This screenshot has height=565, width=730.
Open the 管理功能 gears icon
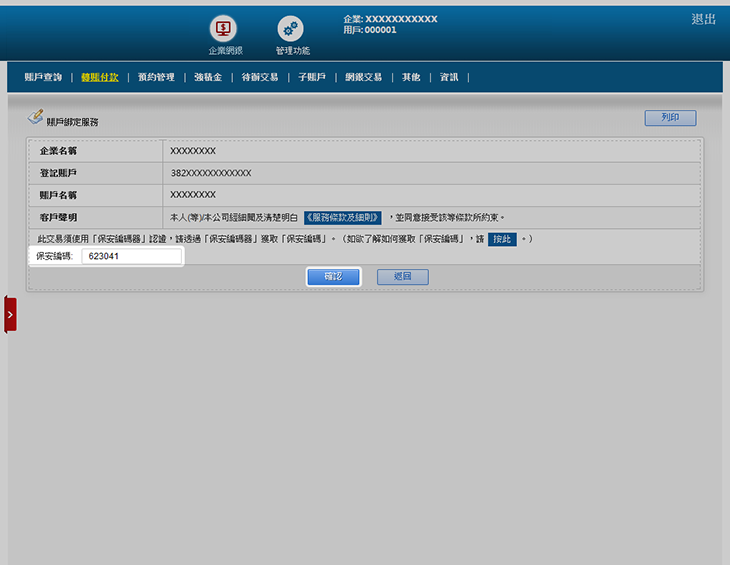(291, 29)
